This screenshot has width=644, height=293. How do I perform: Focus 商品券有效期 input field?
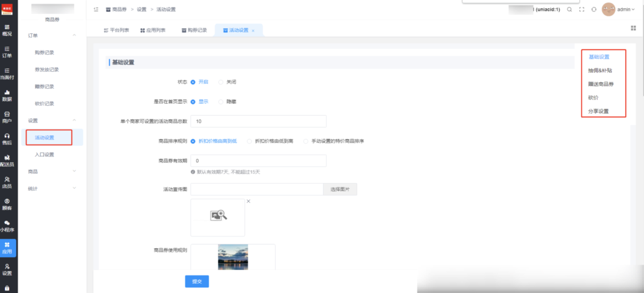tap(258, 161)
